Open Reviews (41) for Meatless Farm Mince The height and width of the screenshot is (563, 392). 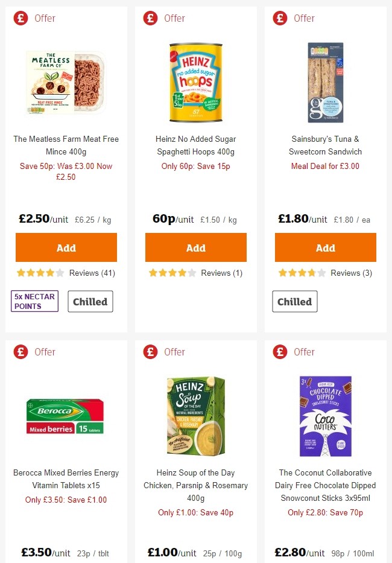click(x=95, y=273)
